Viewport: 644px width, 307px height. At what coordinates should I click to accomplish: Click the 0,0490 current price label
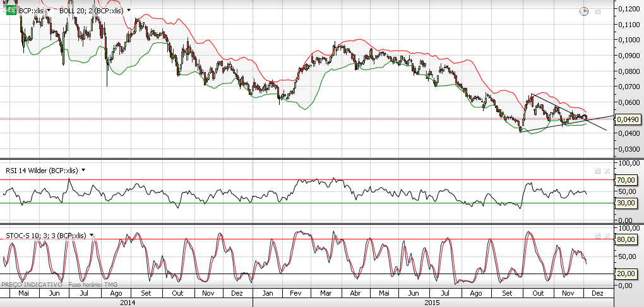tap(628, 119)
